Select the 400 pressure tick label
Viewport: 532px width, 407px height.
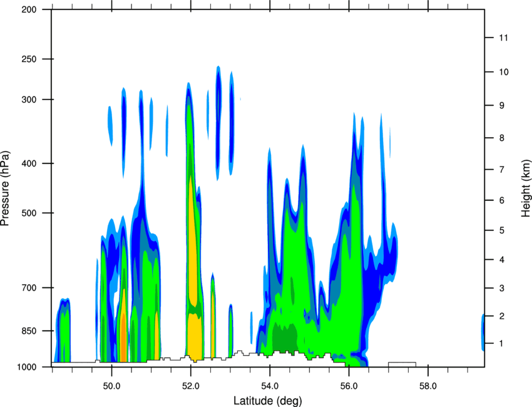tap(29, 163)
